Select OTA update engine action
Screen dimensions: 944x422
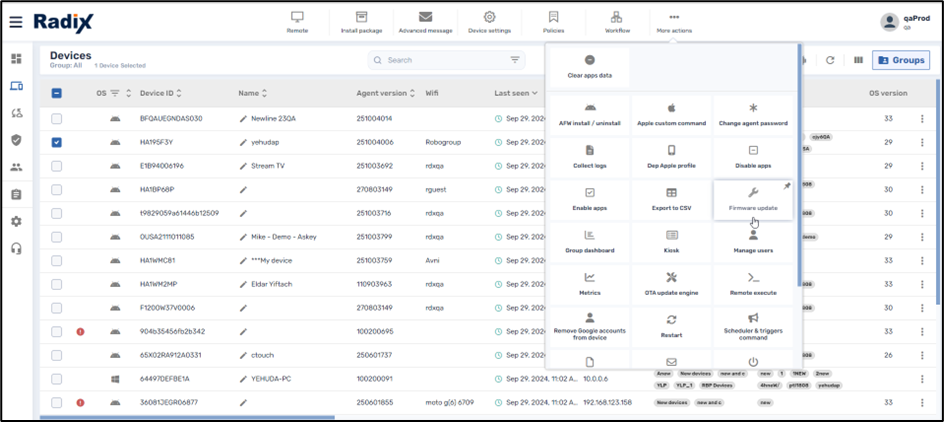pos(671,285)
